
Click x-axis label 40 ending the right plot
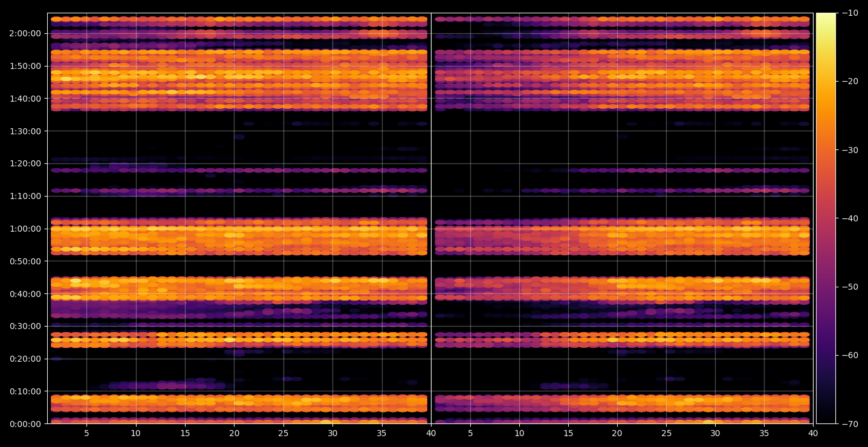tap(814, 433)
